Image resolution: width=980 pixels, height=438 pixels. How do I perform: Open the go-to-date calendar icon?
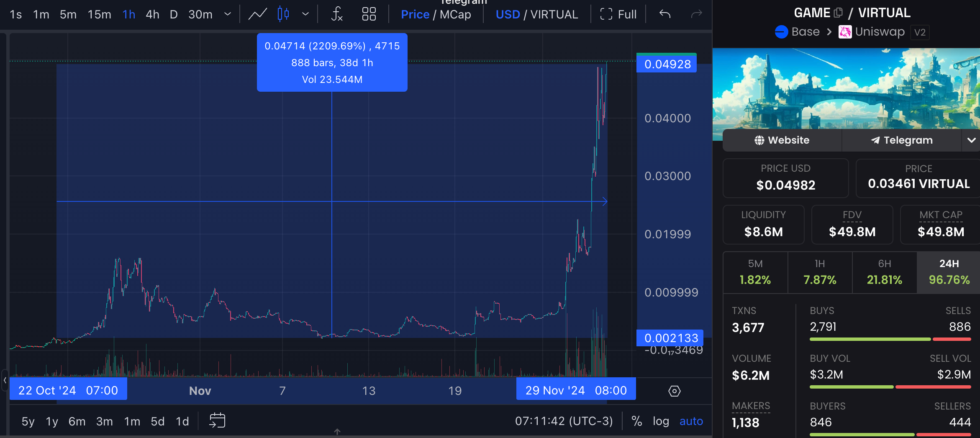[x=217, y=420]
